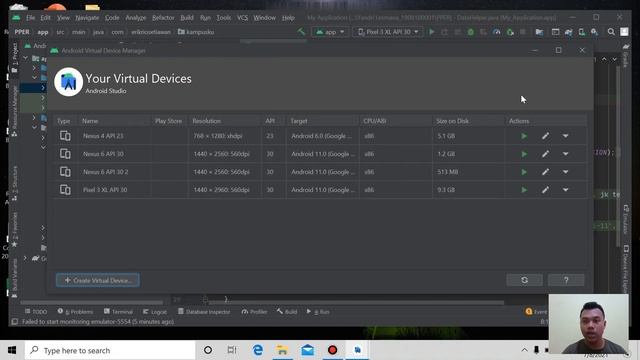Open the Build tool window tab
The width and height of the screenshot is (640, 360).
287,311
